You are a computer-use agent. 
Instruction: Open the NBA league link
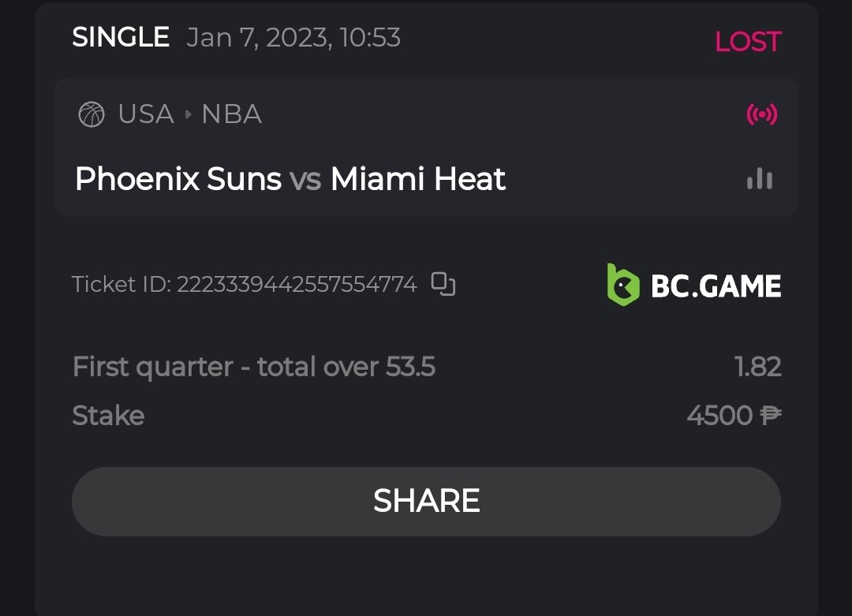pyautogui.click(x=231, y=114)
